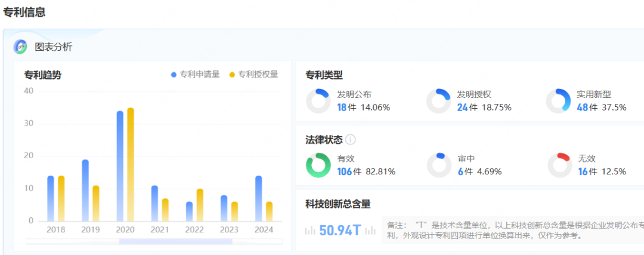This screenshot has width=644, height=255.
Task: Click the 法律状态 info circle icon
Action: [x=351, y=140]
